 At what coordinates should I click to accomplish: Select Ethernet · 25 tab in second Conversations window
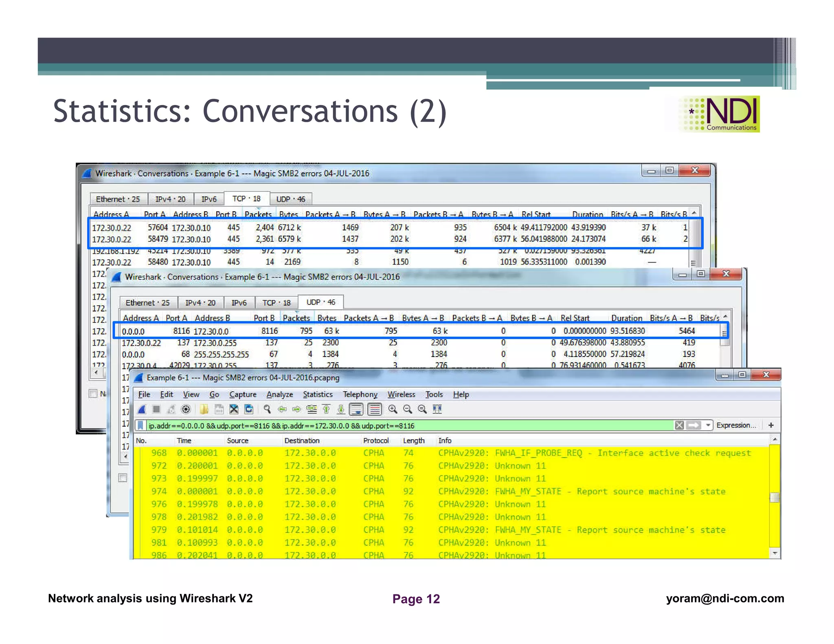[x=148, y=302]
